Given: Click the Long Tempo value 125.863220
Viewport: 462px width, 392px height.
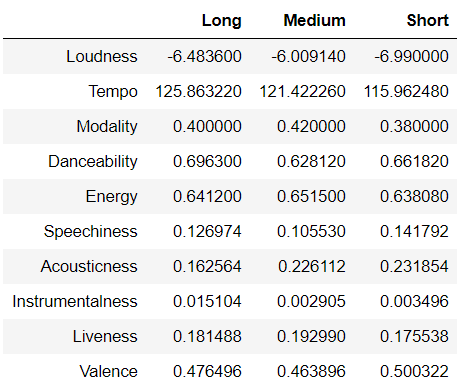Looking at the screenshot, I should [198, 92].
